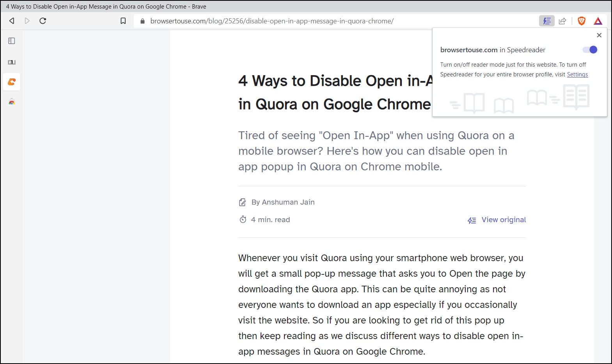
Task: Click the first body paragraph about Quora
Action: pos(382,305)
